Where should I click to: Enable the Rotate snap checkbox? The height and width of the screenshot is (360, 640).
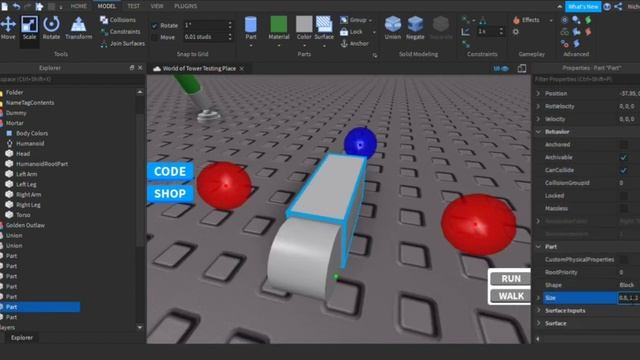(154, 25)
